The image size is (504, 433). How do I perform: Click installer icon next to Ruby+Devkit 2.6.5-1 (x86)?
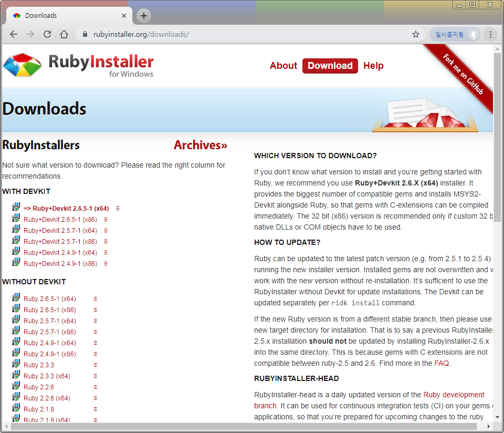[x=16, y=218]
